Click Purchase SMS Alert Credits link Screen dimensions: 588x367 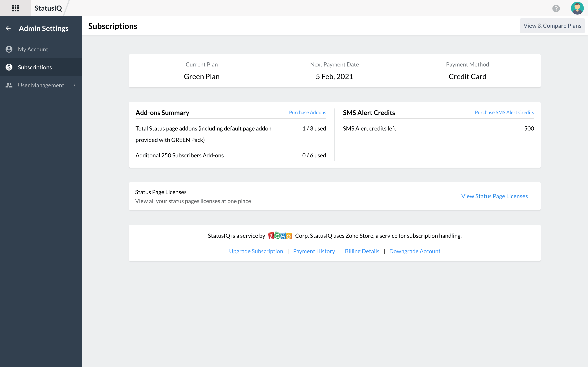click(x=504, y=113)
